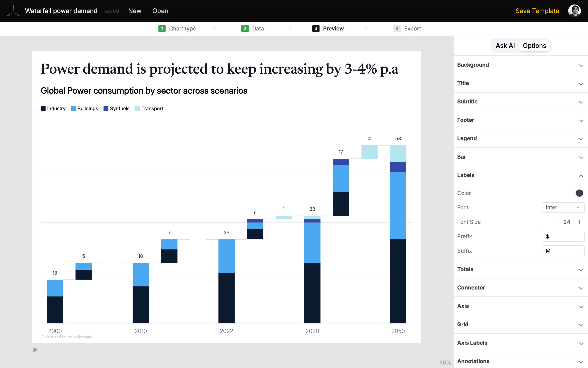
Task: Click the Transport legend swatch
Action: click(x=137, y=109)
